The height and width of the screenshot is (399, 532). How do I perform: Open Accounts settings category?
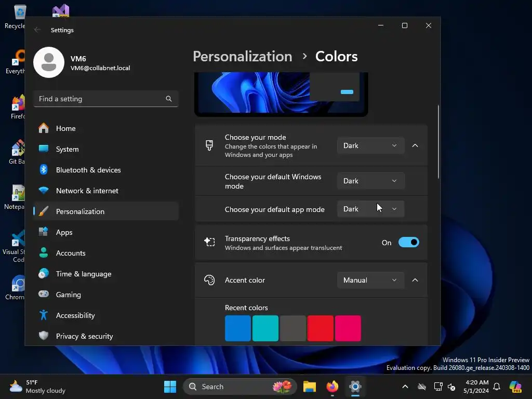(x=106, y=253)
